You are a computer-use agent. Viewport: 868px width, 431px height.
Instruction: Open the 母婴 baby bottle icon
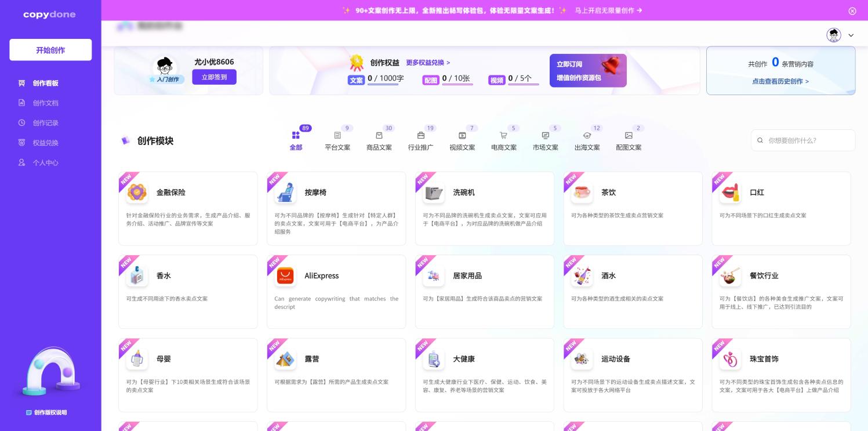pyautogui.click(x=137, y=359)
